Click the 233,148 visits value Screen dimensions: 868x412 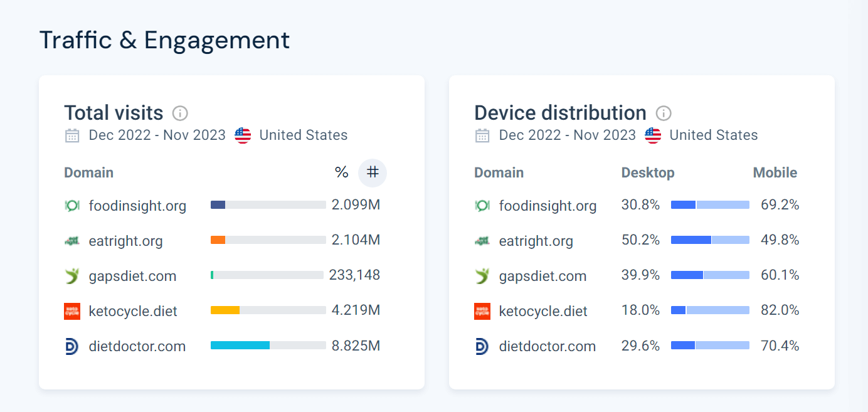(x=354, y=275)
